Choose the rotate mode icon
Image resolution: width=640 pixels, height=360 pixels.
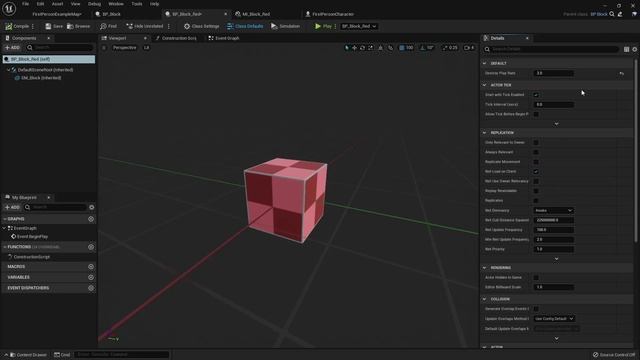[x=362, y=48]
